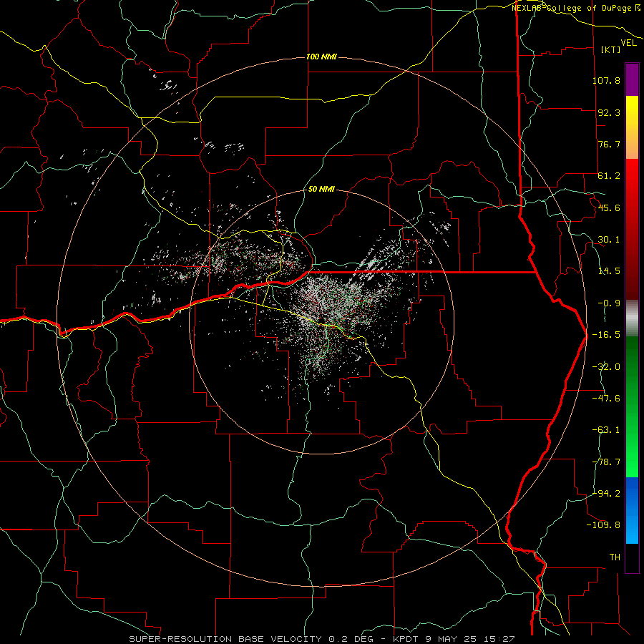Click the 92.3 velocity scale value
644x644 pixels.
click(x=609, y=112)
